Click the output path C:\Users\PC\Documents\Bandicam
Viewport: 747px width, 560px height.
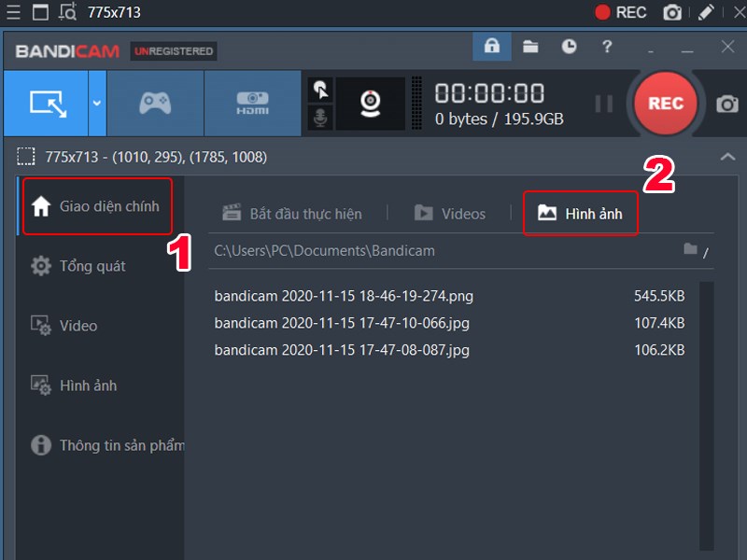(x=324, y=250)
